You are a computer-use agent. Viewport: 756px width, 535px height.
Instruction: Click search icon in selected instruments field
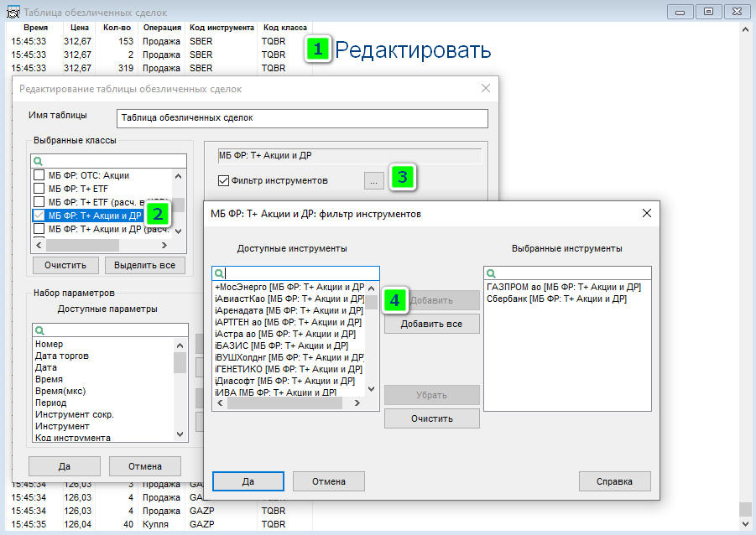492,273
